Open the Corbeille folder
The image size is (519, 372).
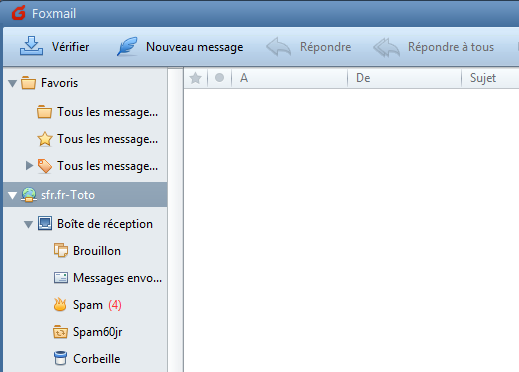coord(97,359)
